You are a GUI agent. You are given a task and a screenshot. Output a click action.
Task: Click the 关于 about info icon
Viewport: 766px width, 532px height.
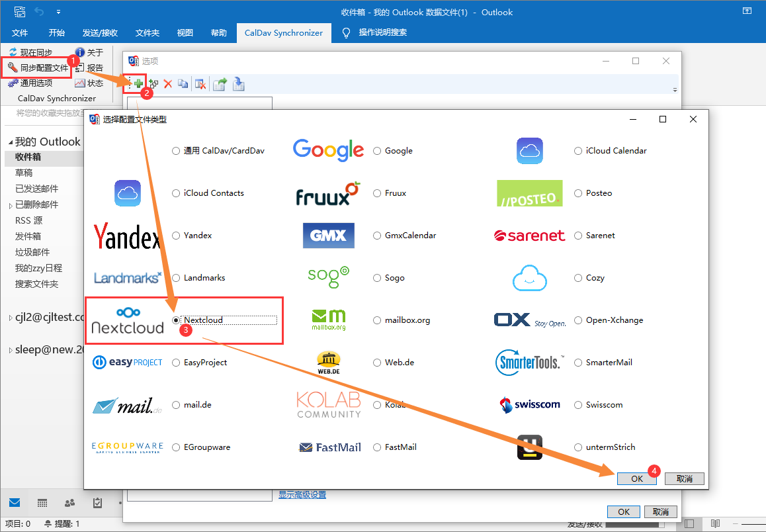(x=79, y=52)
